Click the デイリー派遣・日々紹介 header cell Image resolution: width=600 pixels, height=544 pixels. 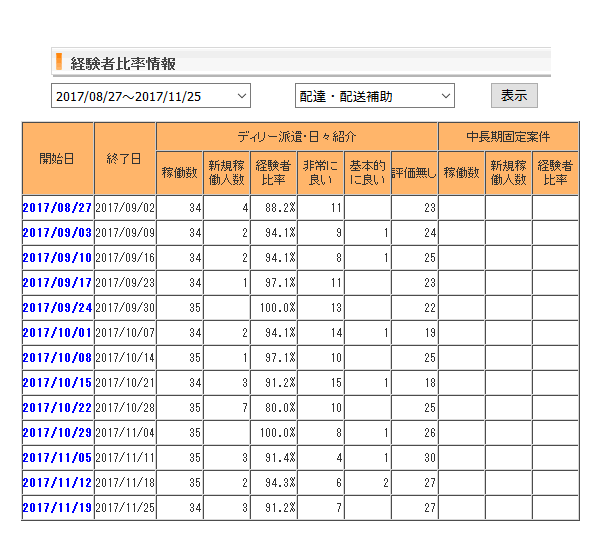point(297,136)
